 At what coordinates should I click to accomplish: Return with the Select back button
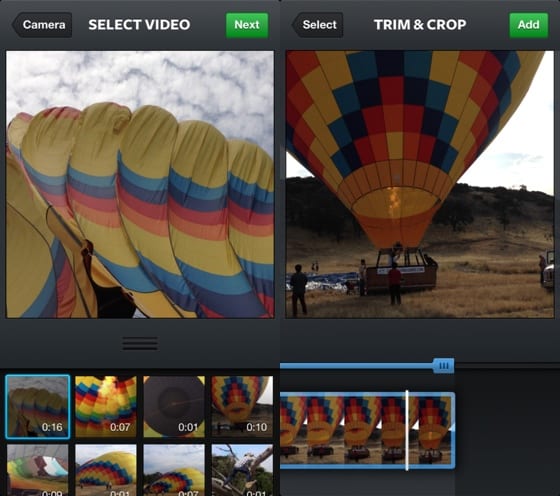tap(318, 25)
